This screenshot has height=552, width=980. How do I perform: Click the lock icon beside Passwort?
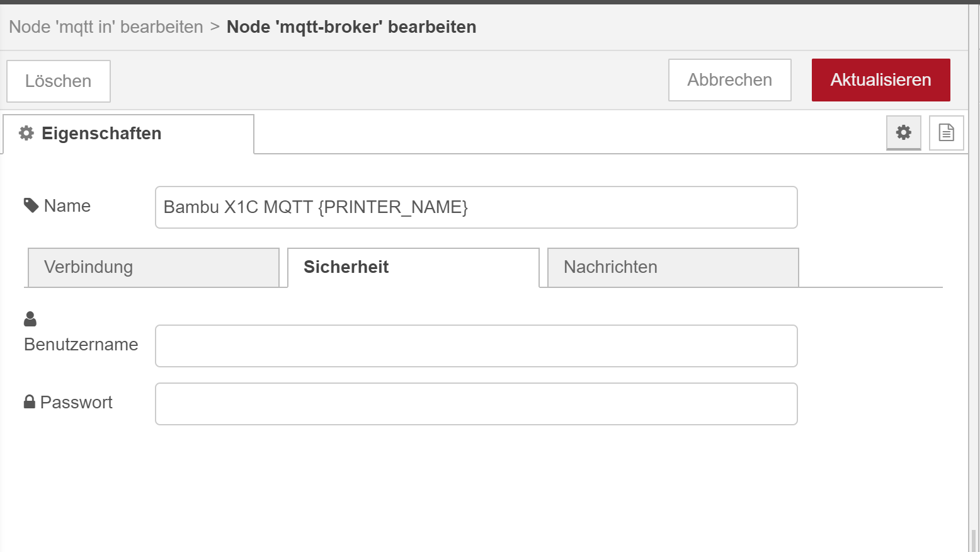[30, 402]
